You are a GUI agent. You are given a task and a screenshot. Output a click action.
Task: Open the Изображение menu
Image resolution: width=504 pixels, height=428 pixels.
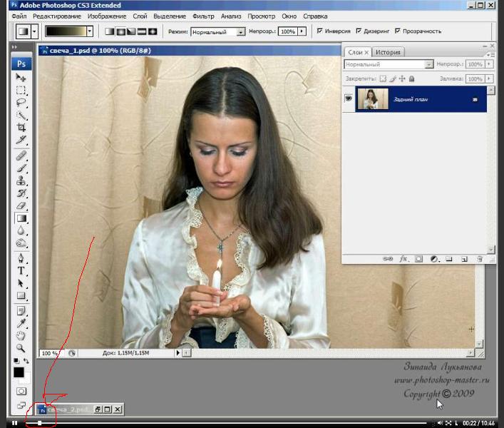[x=107, y=16]
